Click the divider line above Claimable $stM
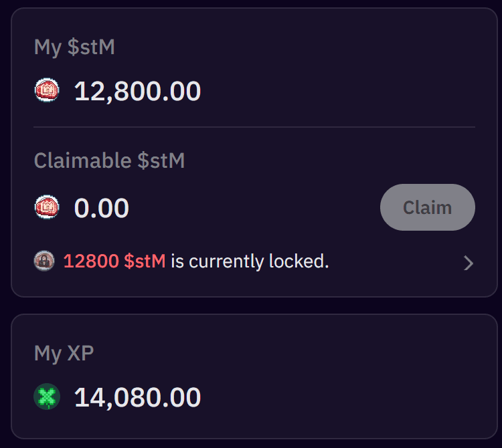502x448 pixels. click(x=254, y=126)
